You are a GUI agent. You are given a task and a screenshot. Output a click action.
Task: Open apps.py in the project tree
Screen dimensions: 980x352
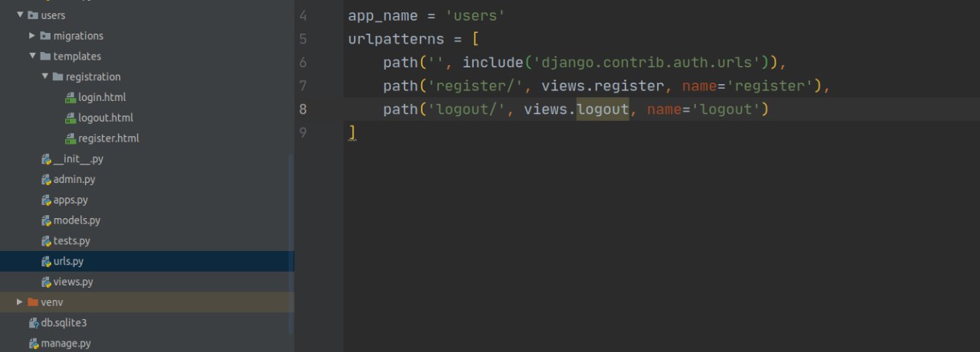click(70, 200)
